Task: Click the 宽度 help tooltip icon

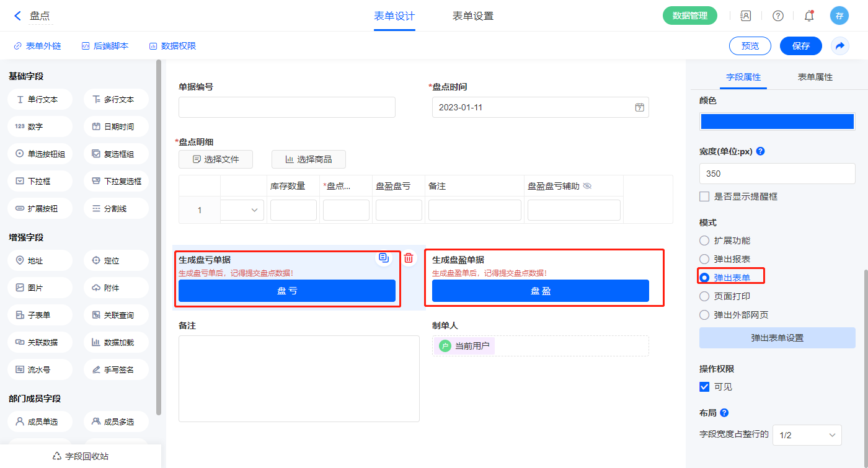Action: tap(760, 151)
